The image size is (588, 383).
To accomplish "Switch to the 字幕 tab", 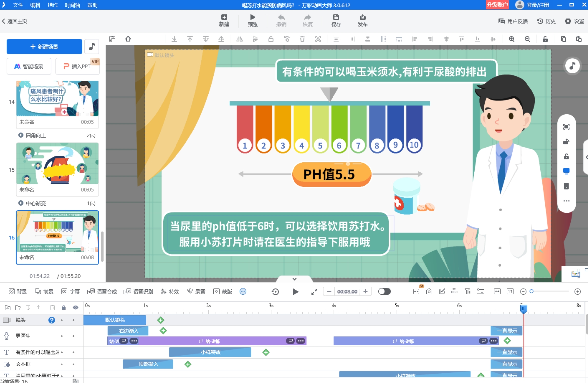I will point(71,291).
